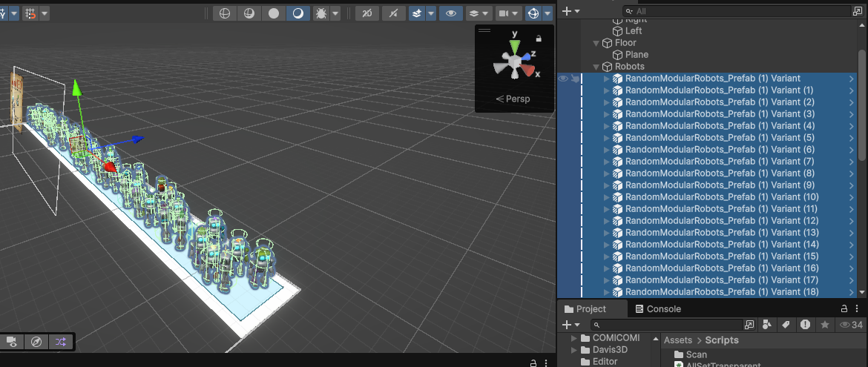Toggle Project panel lock icon
The width and height of the screenshot is (868, 367).
pos(844,309)
